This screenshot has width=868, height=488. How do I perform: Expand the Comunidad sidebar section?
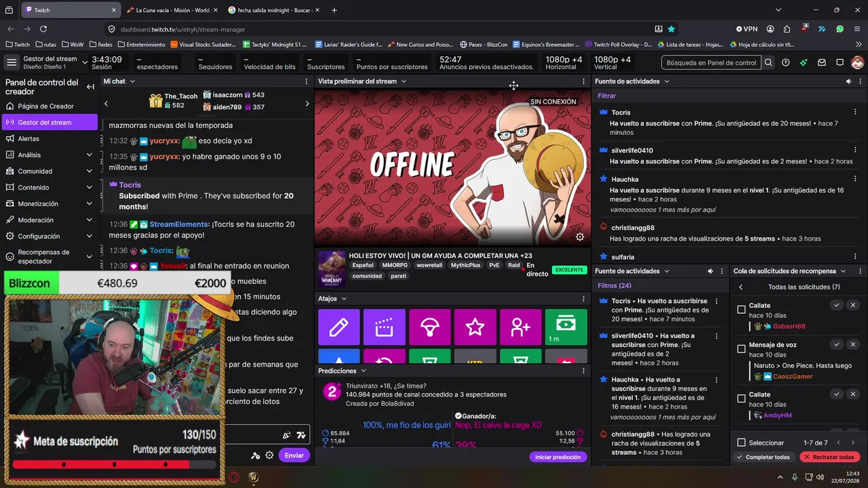click(90, 171)
